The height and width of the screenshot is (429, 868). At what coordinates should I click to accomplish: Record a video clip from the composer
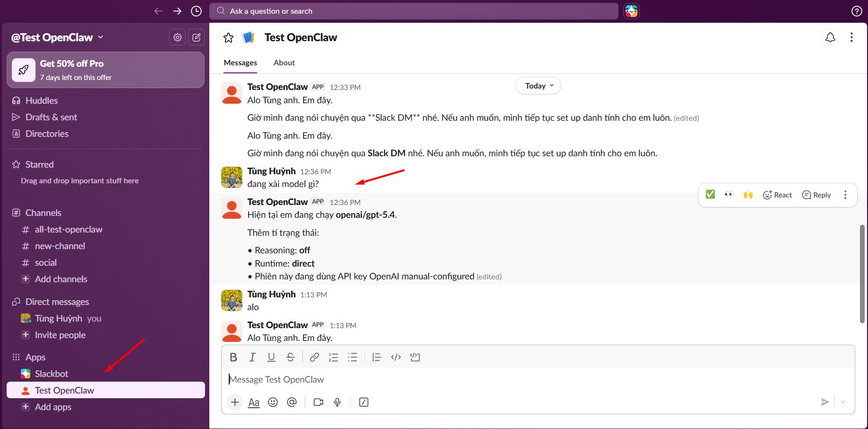click(318, 402)
